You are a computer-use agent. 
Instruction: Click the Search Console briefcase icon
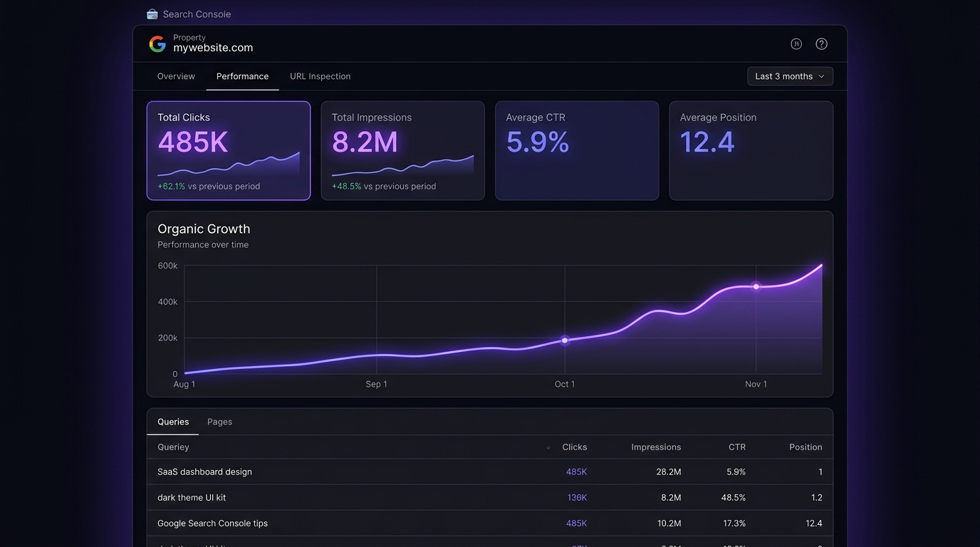click(152, 14)
